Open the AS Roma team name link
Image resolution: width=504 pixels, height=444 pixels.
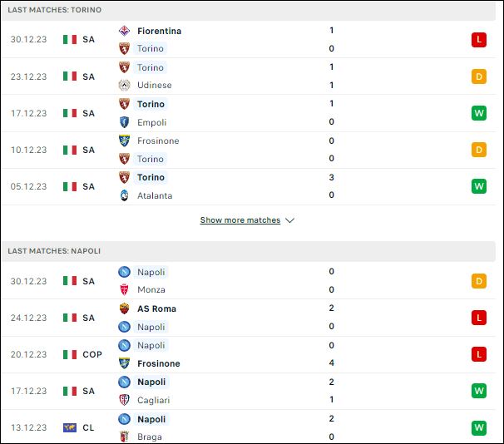[x=157, y=308]
